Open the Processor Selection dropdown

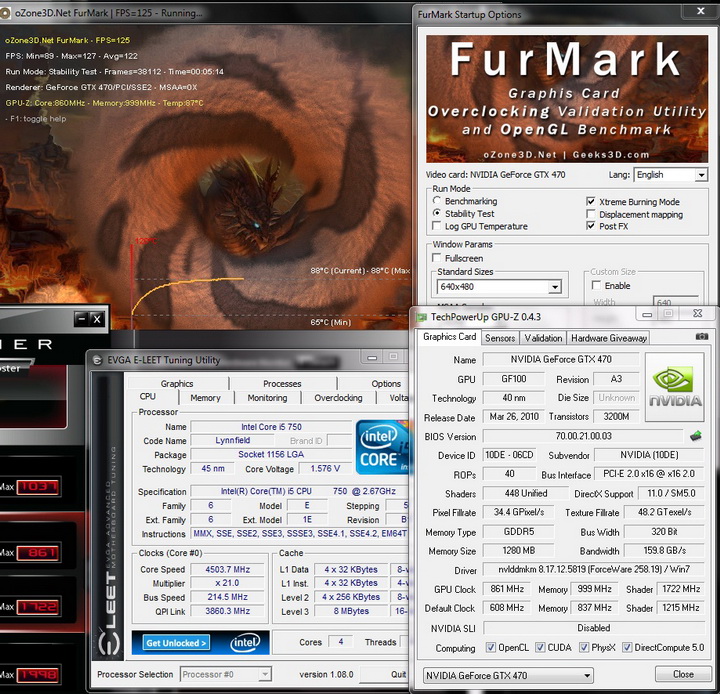tap(225, 674)
